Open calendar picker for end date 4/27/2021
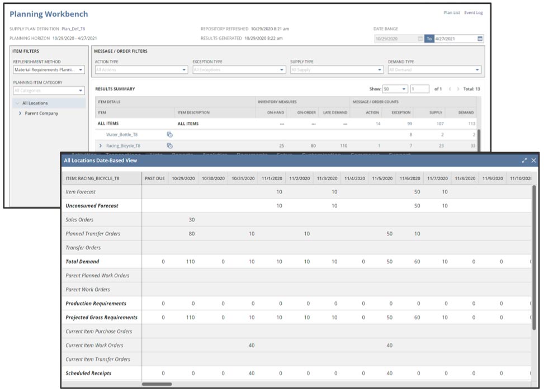 pyautogui.click(x=480, y=39)
